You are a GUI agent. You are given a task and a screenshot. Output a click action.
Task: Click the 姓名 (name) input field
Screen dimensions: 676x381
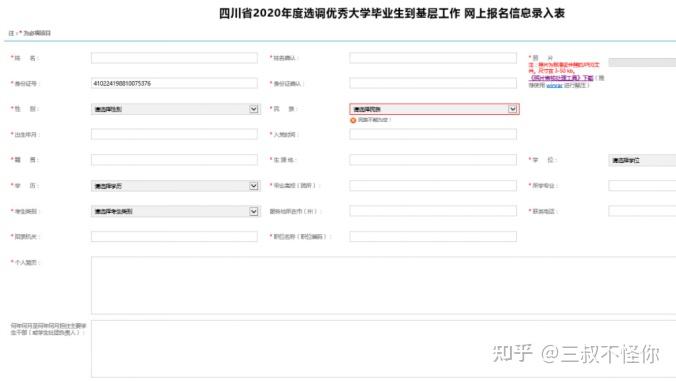[174, 58]
